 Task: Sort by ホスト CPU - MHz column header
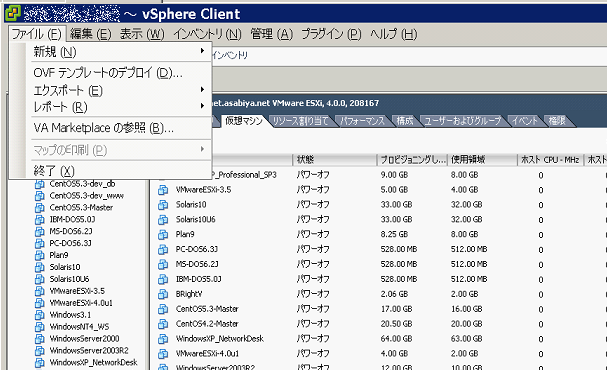tap(550, 159)
